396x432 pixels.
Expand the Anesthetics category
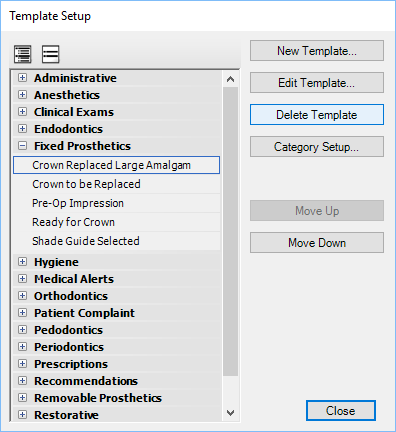coord(22,95)
